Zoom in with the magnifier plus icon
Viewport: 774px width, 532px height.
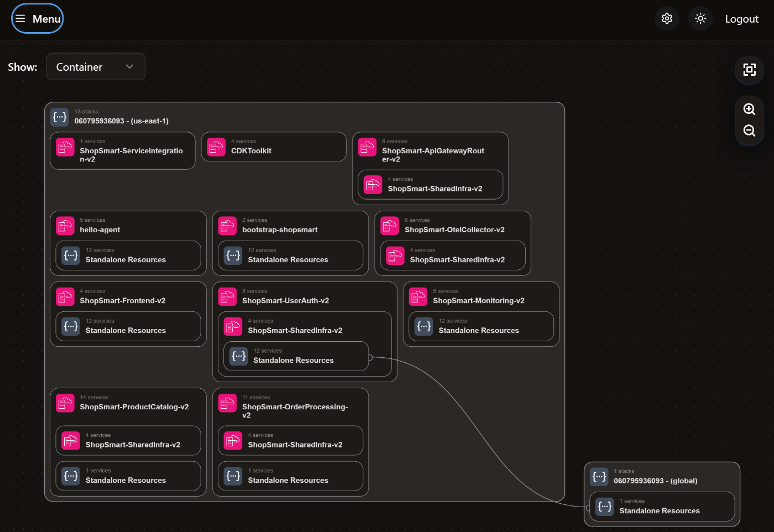749,109
